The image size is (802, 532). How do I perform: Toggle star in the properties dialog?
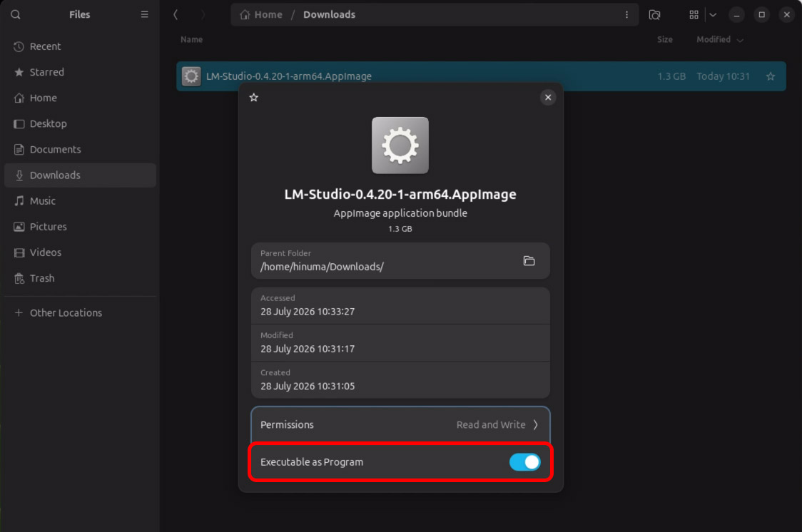(x=254, y=97)
